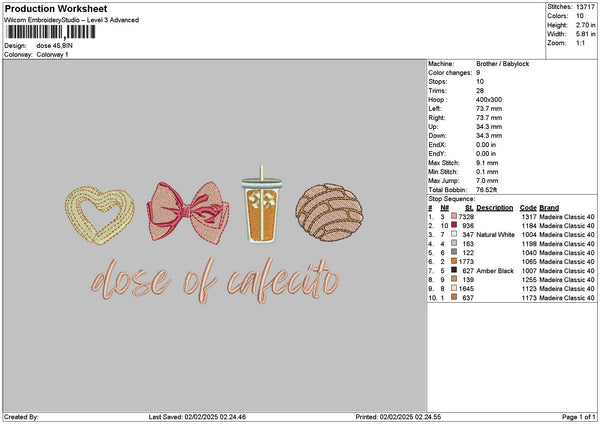Select the red swatch with code 1184

point(453,225)
